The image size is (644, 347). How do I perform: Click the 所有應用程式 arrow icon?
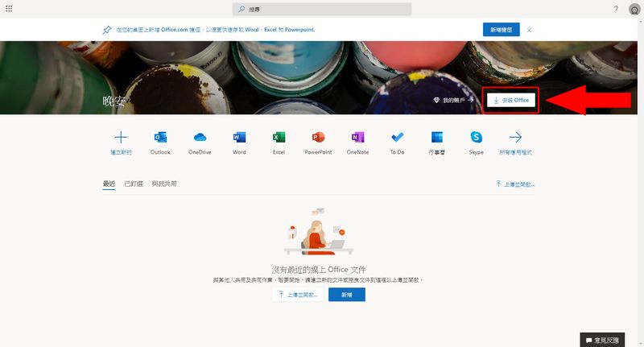point(515,137)
